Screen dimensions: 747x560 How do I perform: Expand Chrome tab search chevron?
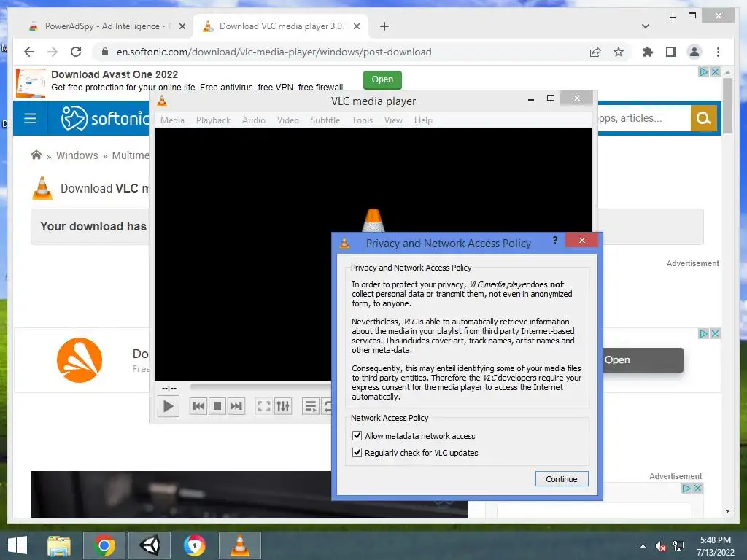[646, 26]
